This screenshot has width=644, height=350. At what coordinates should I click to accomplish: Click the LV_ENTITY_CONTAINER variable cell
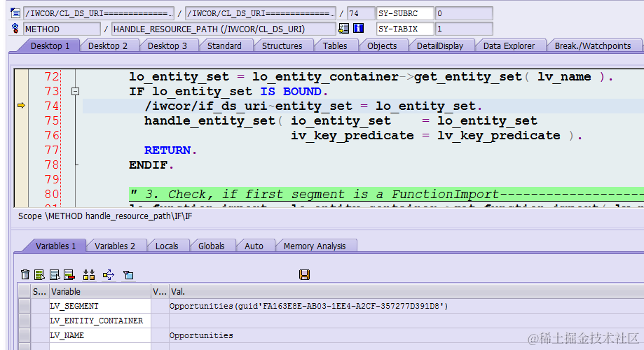100,321
